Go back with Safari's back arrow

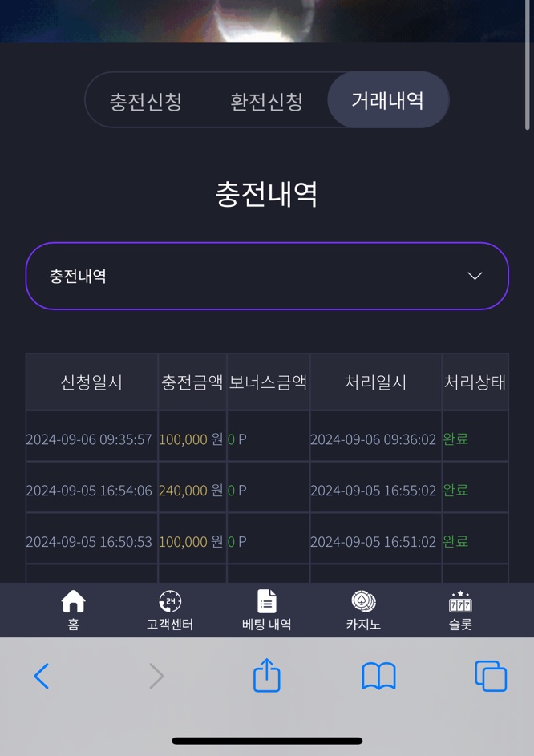point(42,676)
